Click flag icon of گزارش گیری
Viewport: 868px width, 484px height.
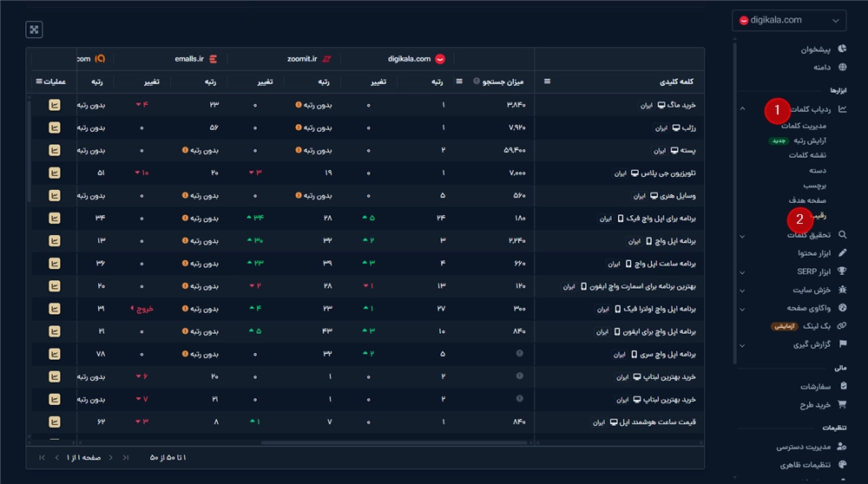[843, 344]
